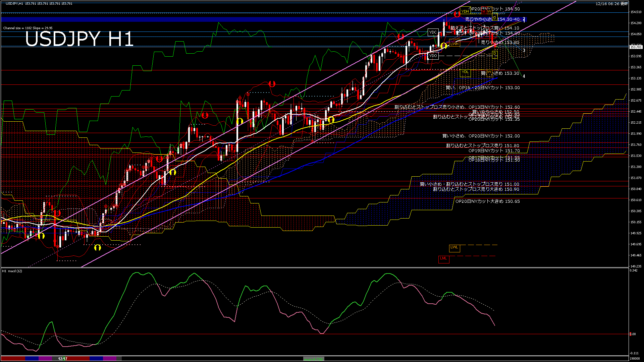This screenshot has width=644, height=362.
Task: Click the current price tag 153.781
Action: (636, 47)
